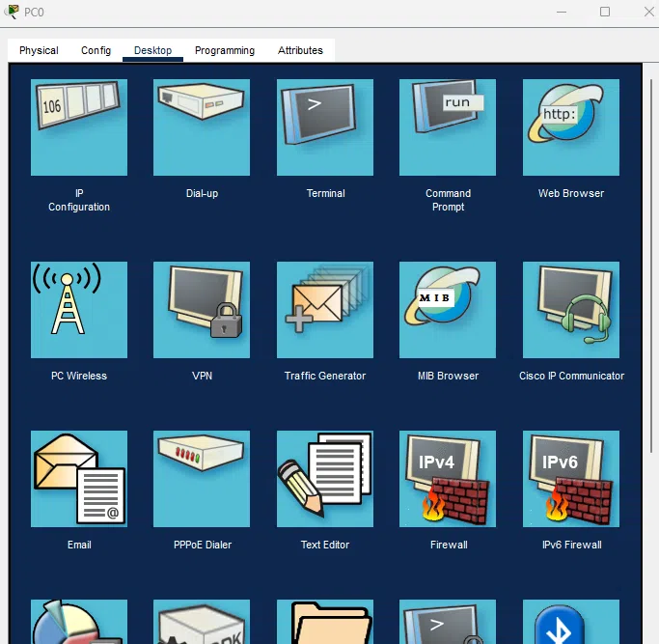The width and height of the screenshot is (659, 644).
Task: Click the "PC Wireless" label
Action: (79, 376)
